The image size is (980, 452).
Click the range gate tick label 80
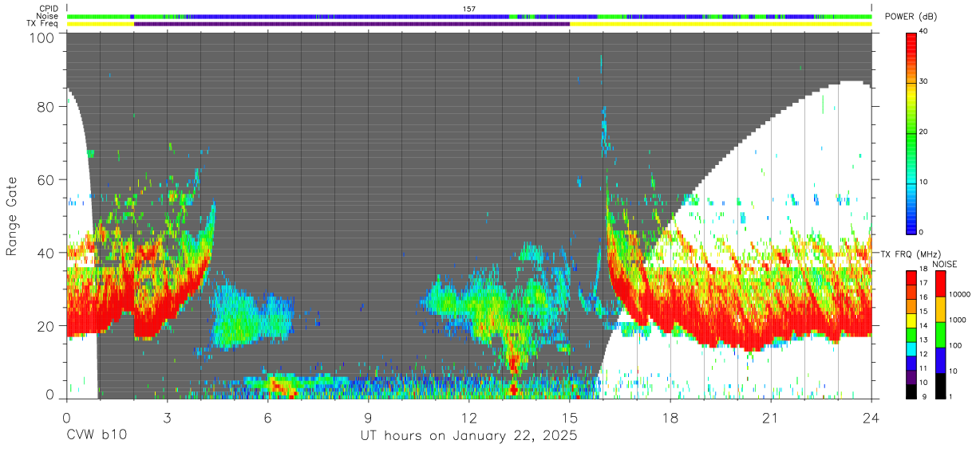[47, 107]
